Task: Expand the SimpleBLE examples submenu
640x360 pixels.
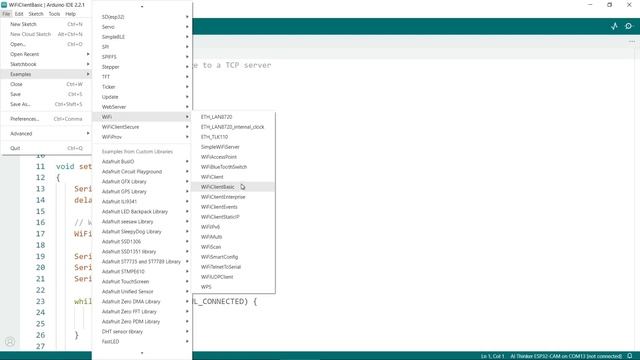Action: [142, 37]
